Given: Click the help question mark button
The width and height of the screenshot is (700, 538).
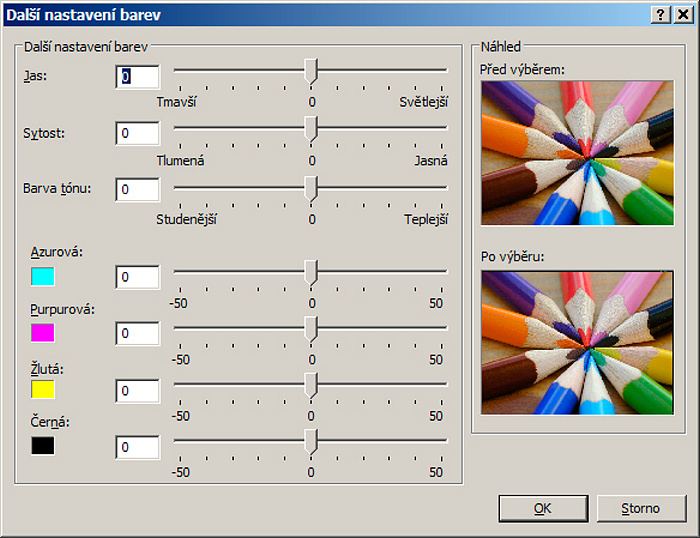Looking at the screenshot, I should click(660, 15).
